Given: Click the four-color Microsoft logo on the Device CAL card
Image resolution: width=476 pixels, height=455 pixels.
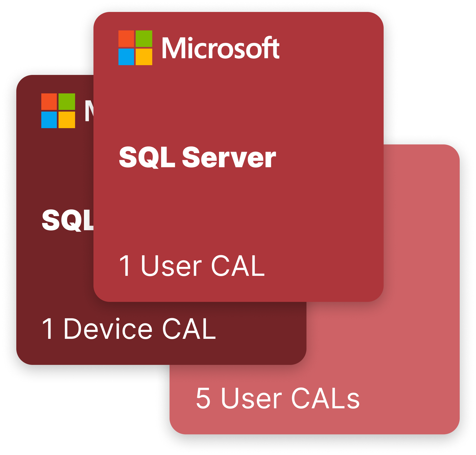Looking at the screenshot, I should (x=58, y=111).
